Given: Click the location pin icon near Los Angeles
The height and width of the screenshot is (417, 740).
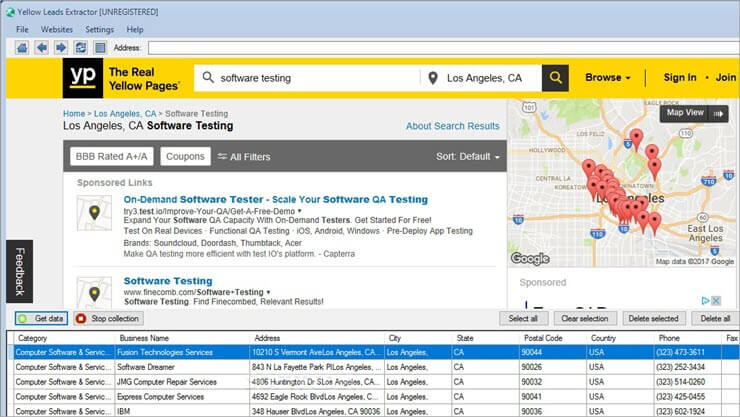Looking at the screenshot, I should click(433, 78).
